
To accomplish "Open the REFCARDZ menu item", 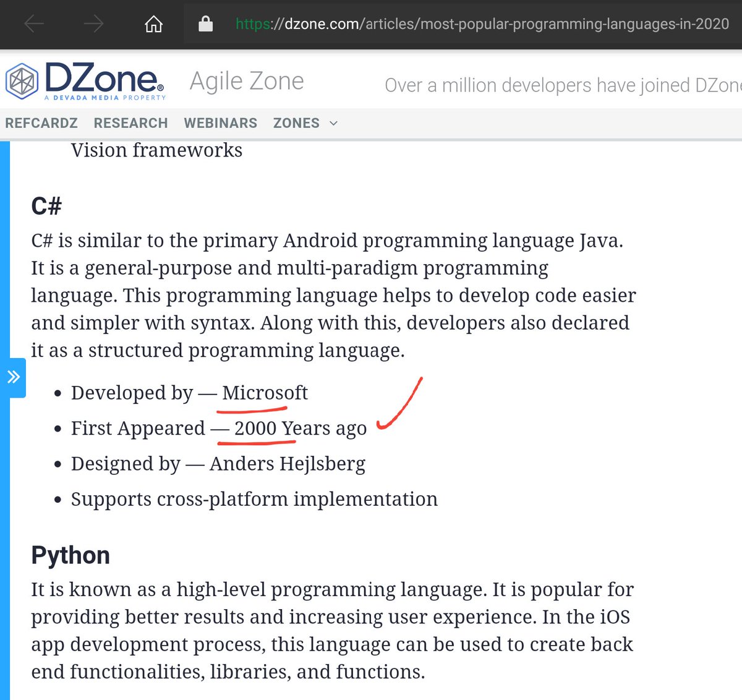I will [41, 123].
